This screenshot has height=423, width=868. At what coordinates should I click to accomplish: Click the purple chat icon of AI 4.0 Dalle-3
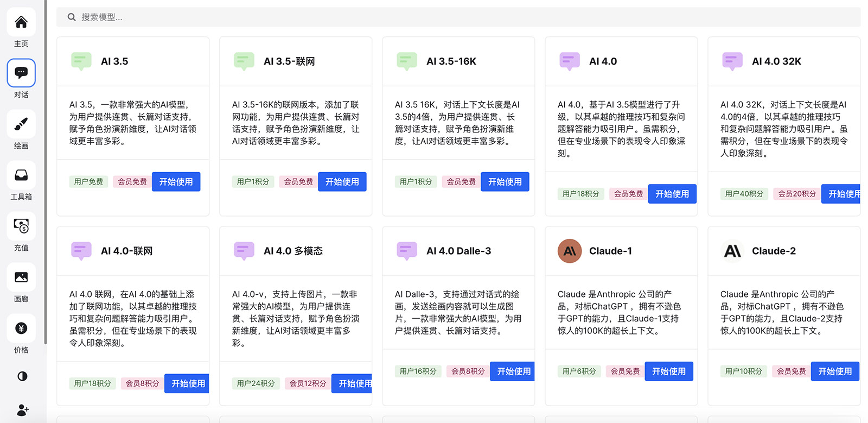point(407,251)
